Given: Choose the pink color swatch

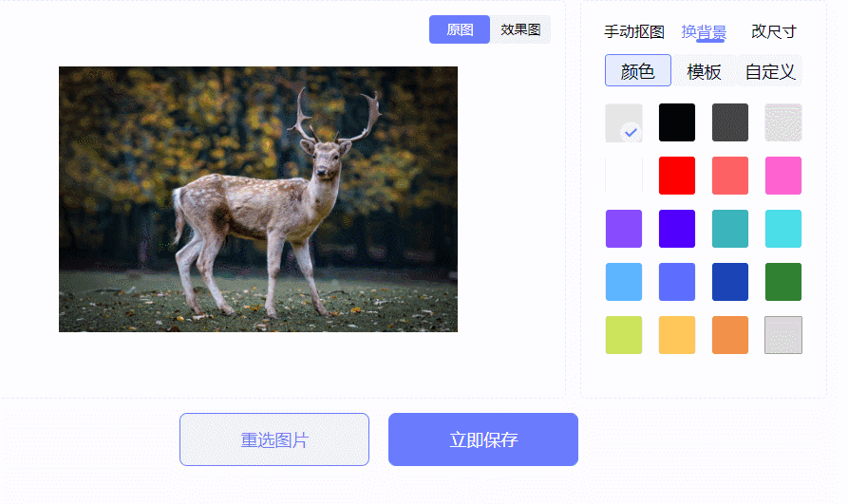Looking at the screenshot, I should click(783, 176).
